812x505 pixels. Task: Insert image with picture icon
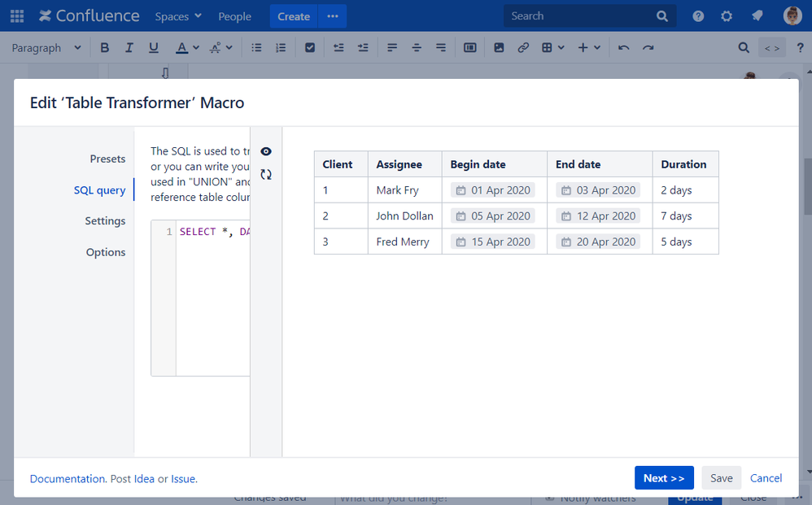tap(499, 48)
